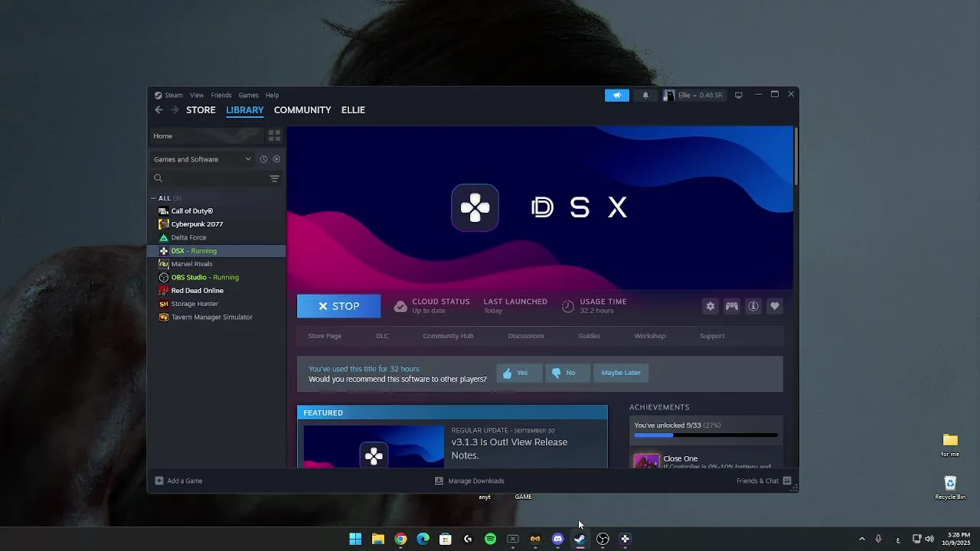
Task: Click the No recommendation button
Action: point(567,373)
